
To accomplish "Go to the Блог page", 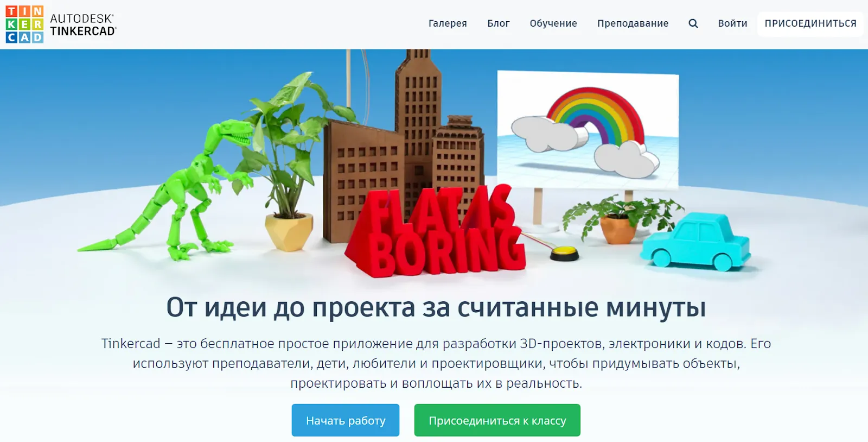I will pyautogui.click(x=498, y=23).
